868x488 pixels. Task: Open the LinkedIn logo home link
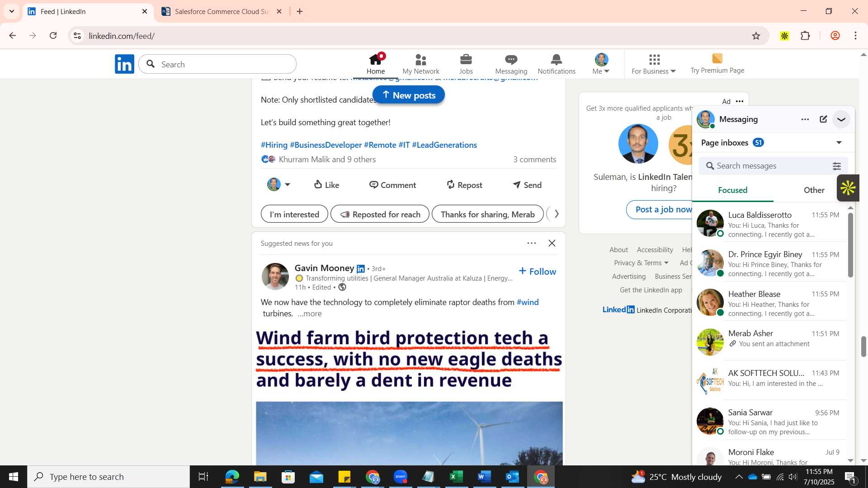tap(124, 64)
